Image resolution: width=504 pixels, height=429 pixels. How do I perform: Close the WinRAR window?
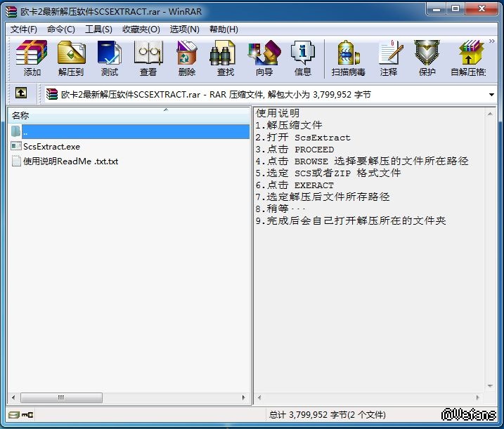(x=482, y=9)
